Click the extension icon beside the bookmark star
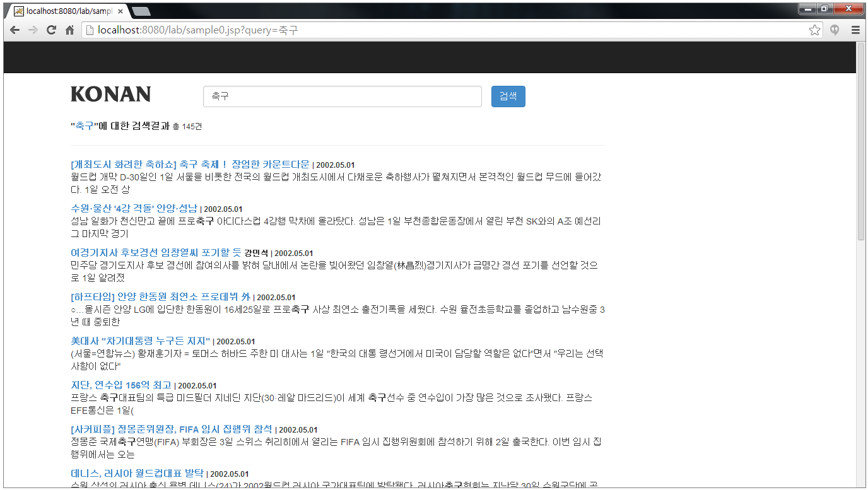This screenshot has height=490, width=868. (x=835, y=30)
